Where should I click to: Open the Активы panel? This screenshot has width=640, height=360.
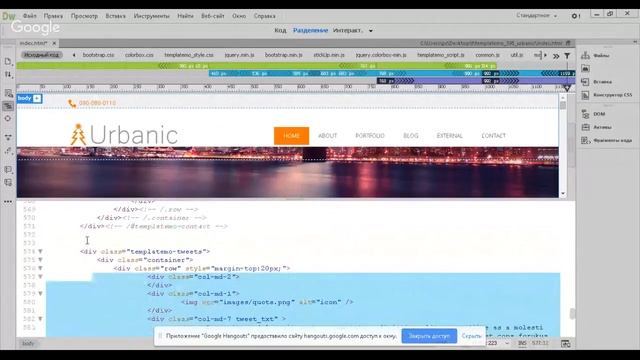pyautogui.click(x=596, y=127)
